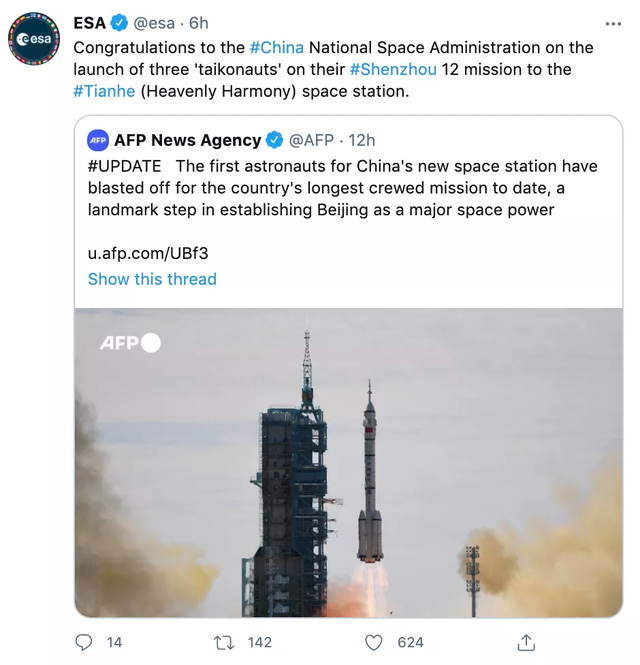
Task: Open the rocket launch photo
Action: 348,462
